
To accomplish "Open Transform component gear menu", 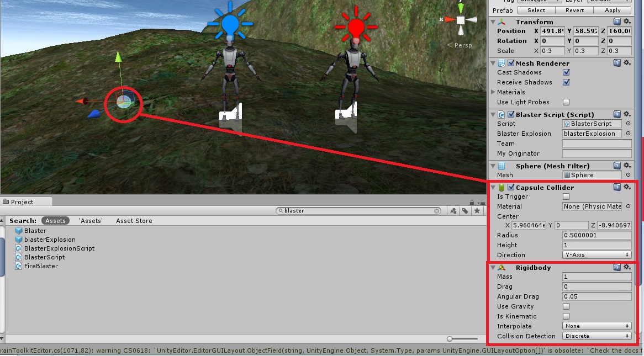I will pos(627,22).
